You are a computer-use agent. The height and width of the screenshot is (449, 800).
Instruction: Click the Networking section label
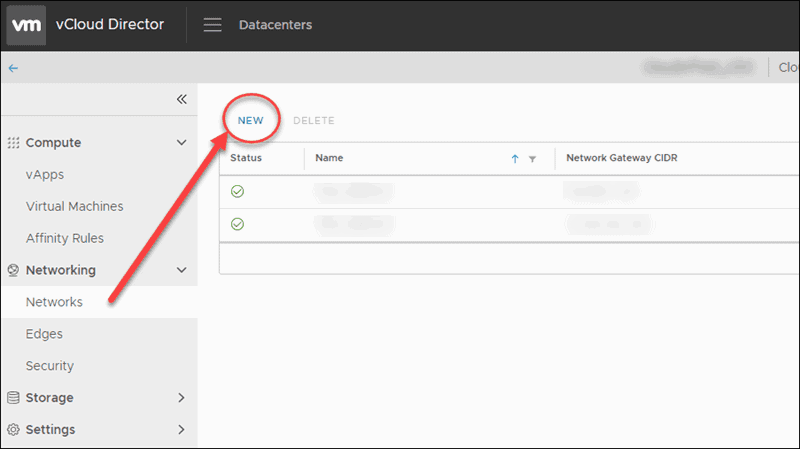(61, 270)
